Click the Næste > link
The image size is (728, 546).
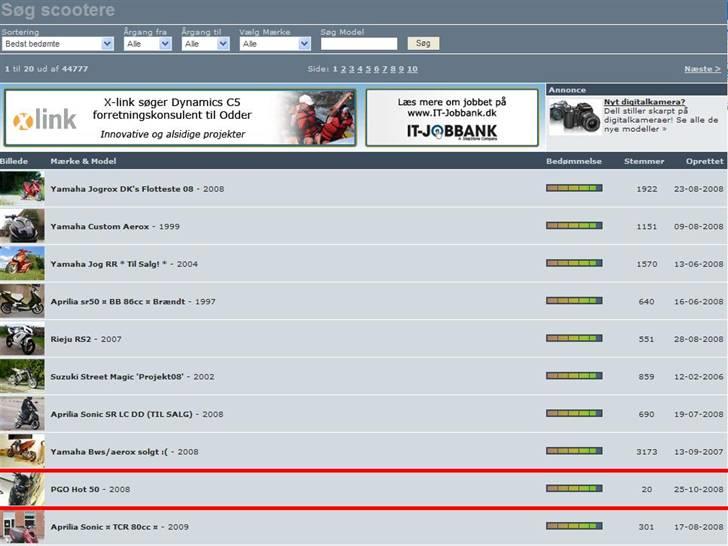tap(701, 69)
